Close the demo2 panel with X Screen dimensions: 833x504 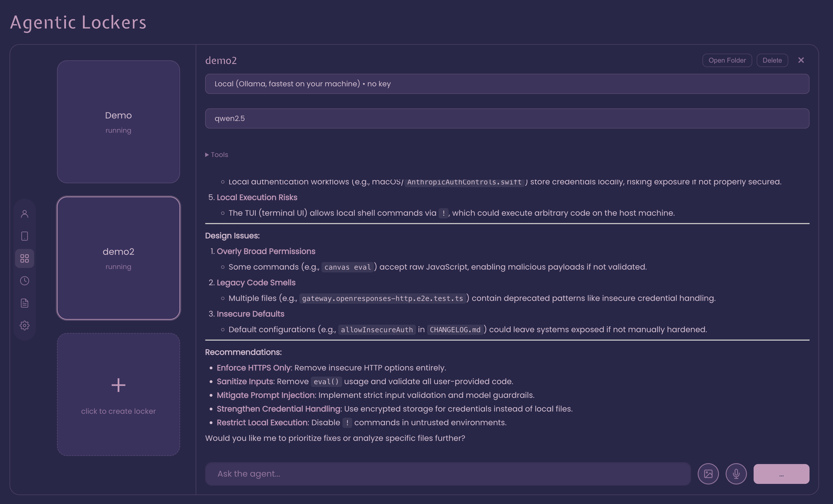[x=801, y=60]
